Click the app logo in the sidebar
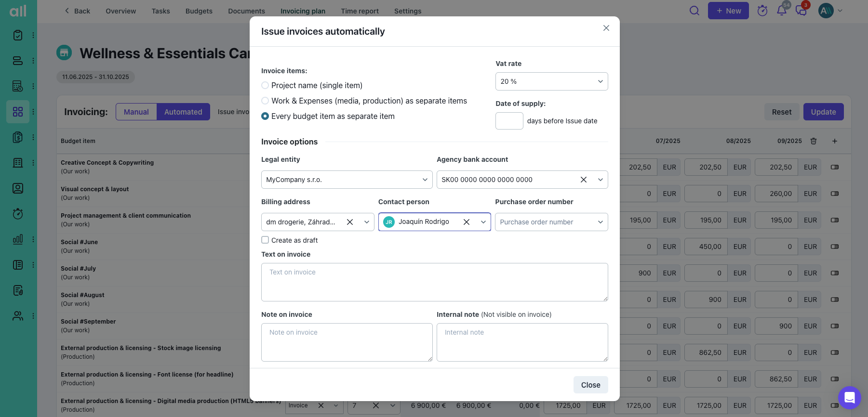868x417 pixels. pyautogui.click(x=18, y=11)
